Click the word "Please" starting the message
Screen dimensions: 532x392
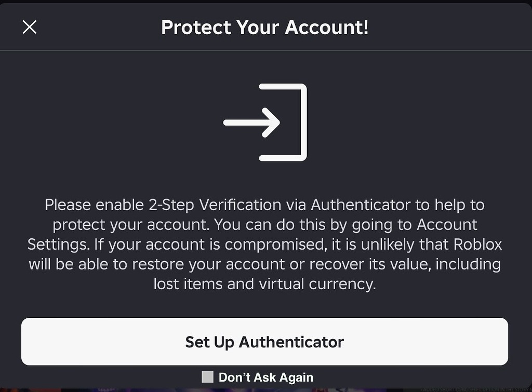(68, 205)
